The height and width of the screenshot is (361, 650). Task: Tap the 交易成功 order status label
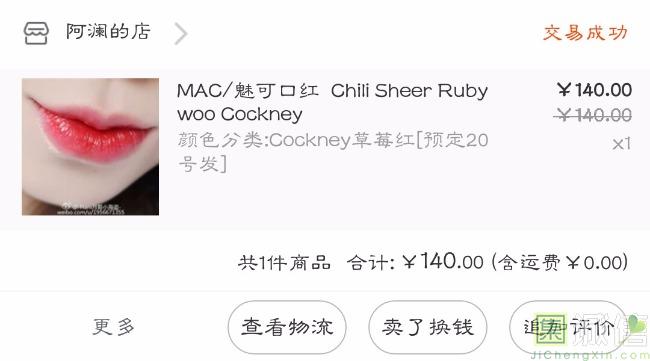click(x=585, y=32)
